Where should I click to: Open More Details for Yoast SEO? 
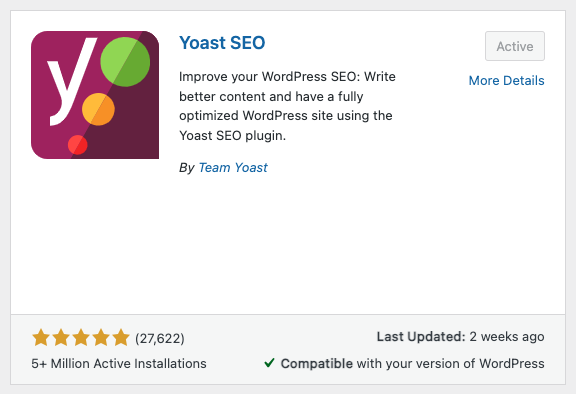506,80
